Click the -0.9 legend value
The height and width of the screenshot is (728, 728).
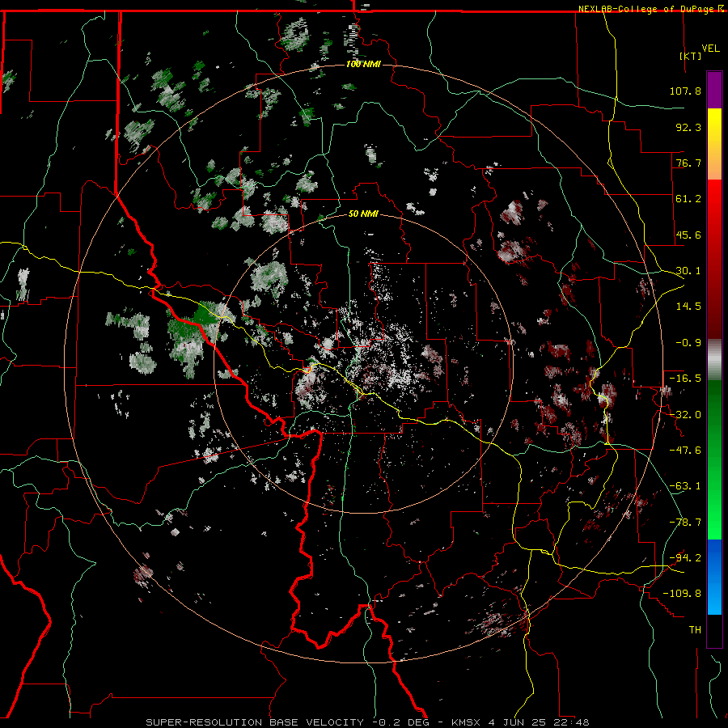pyautogui.click(x=688, y=343)
